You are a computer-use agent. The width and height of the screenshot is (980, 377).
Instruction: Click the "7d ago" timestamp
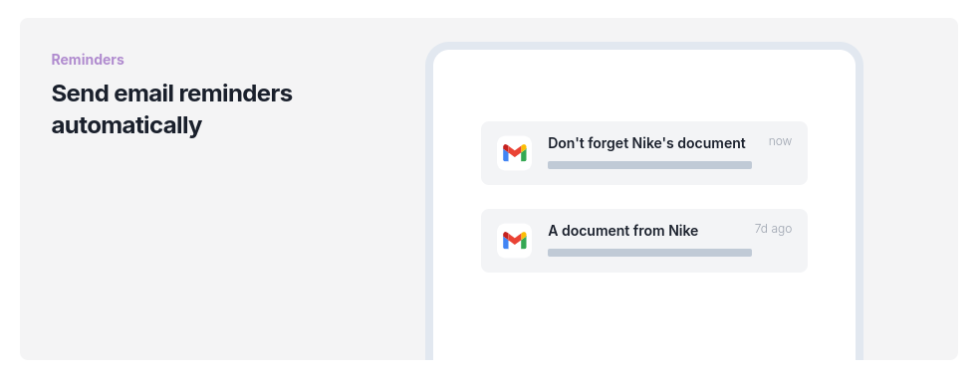click(773, 229)
